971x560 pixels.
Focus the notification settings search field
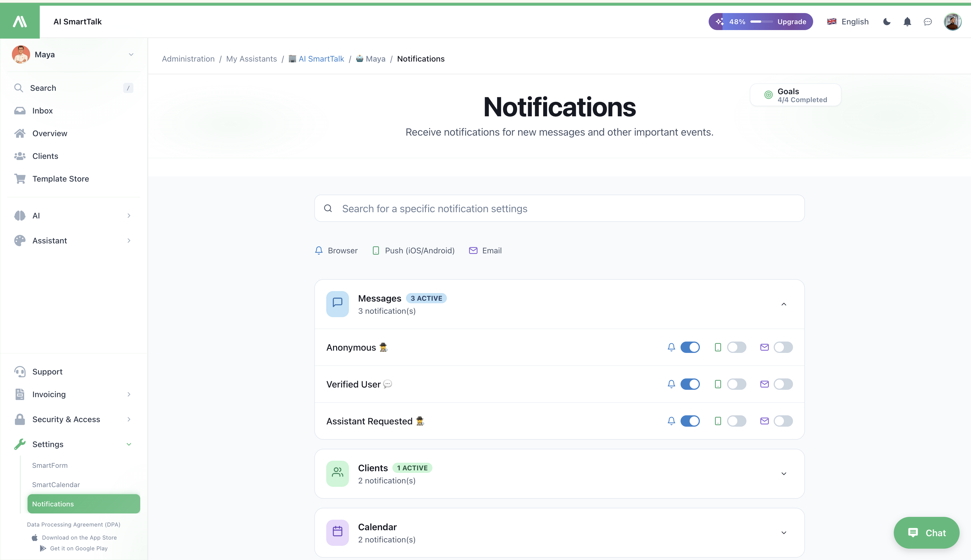(x=559, y=209)
